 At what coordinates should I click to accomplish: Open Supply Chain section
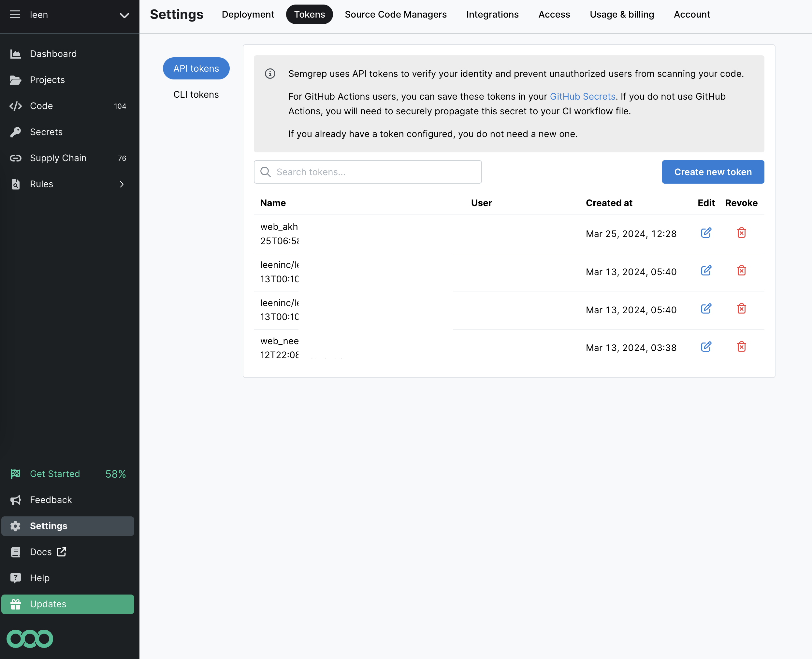pyautogui.click(x=58, y=158)
